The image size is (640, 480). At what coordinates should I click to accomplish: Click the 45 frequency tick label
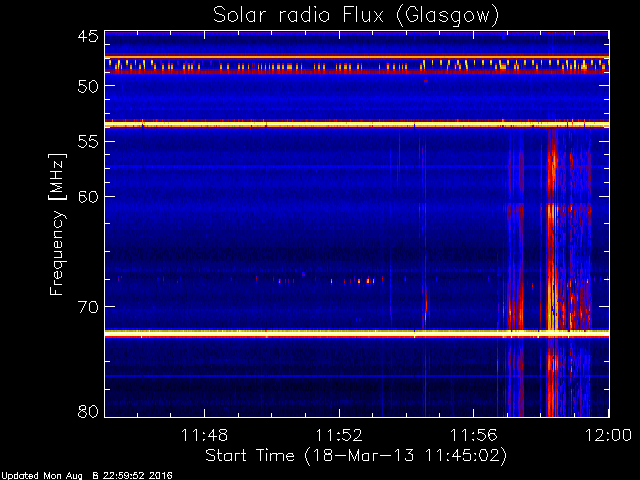(x=88, y=36)
